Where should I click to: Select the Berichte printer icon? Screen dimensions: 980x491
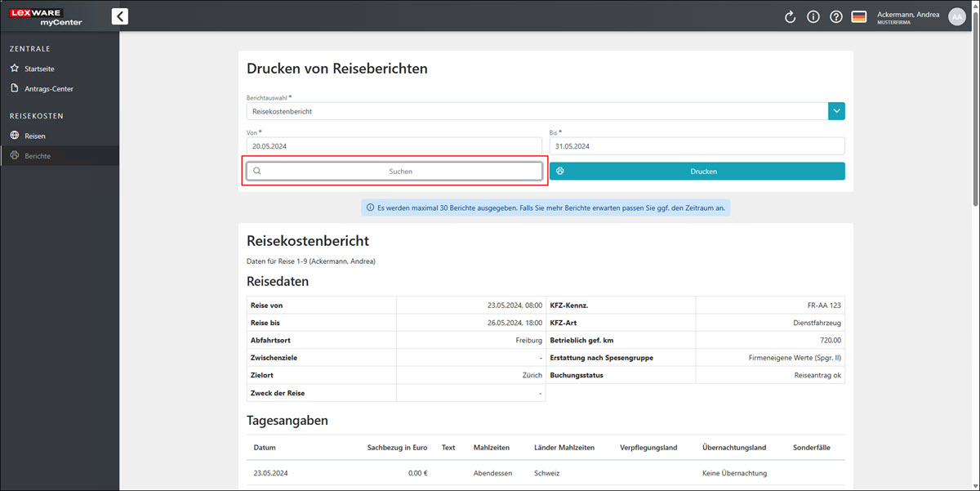tap(15, 155)
